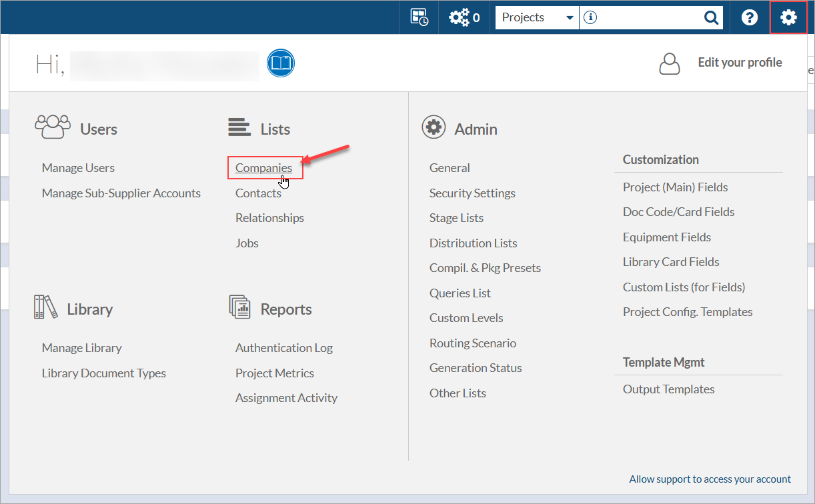
Task: Select Manage Users menu entry
Action: 78,168
